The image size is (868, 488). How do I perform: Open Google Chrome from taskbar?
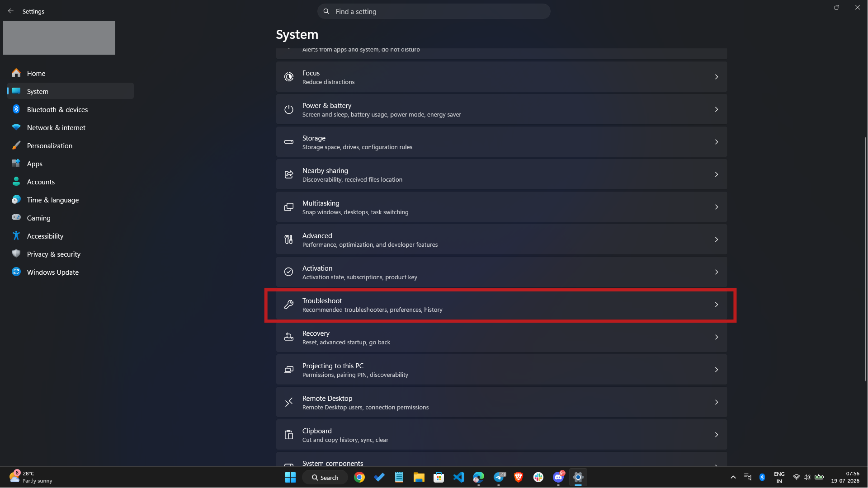tap(359, 477)
